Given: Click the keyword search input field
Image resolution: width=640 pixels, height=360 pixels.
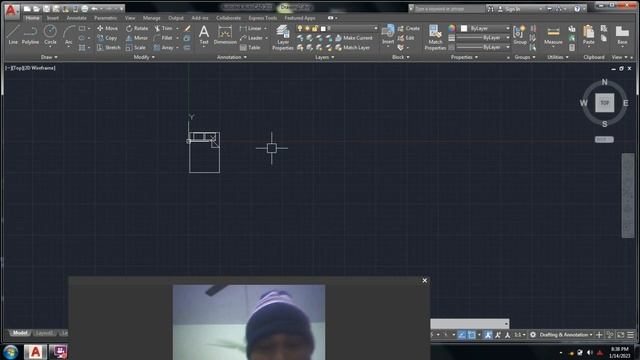Looking at the screenshot, I should pyautogui.click(x=449, y=9).
